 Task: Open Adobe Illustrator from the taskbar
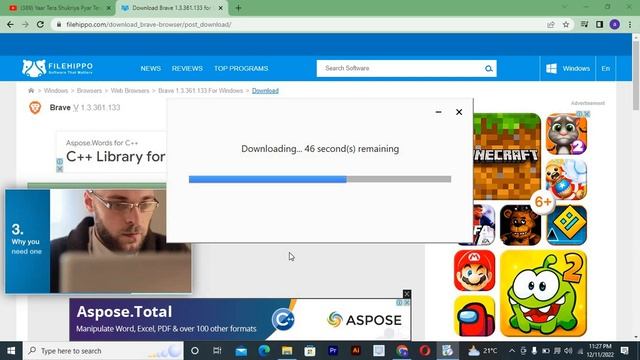[356, 351]
